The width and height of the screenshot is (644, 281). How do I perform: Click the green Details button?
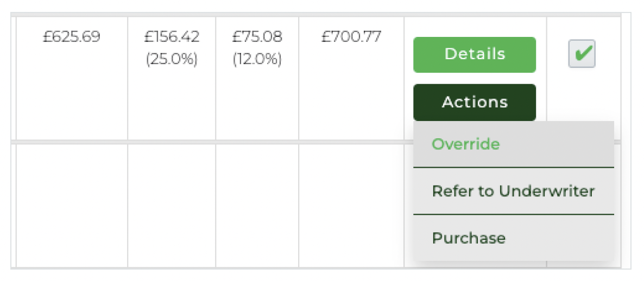click(474, 54)
